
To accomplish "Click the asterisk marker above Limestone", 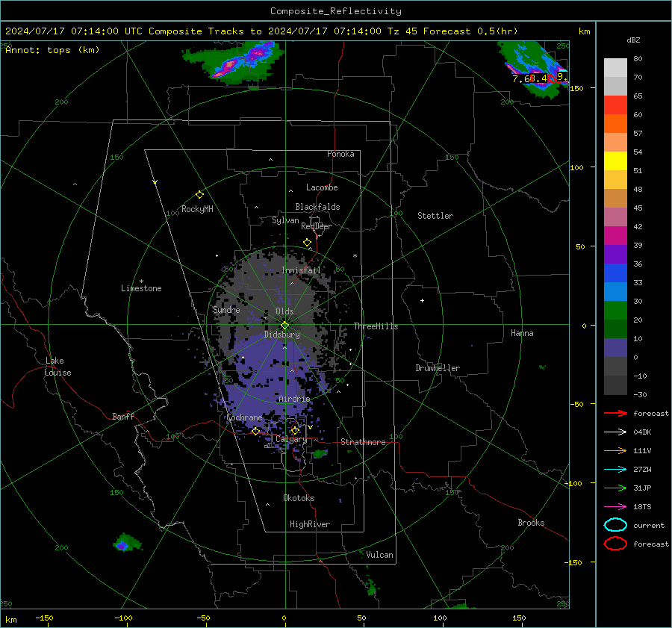I will click(x=141, y=282).
